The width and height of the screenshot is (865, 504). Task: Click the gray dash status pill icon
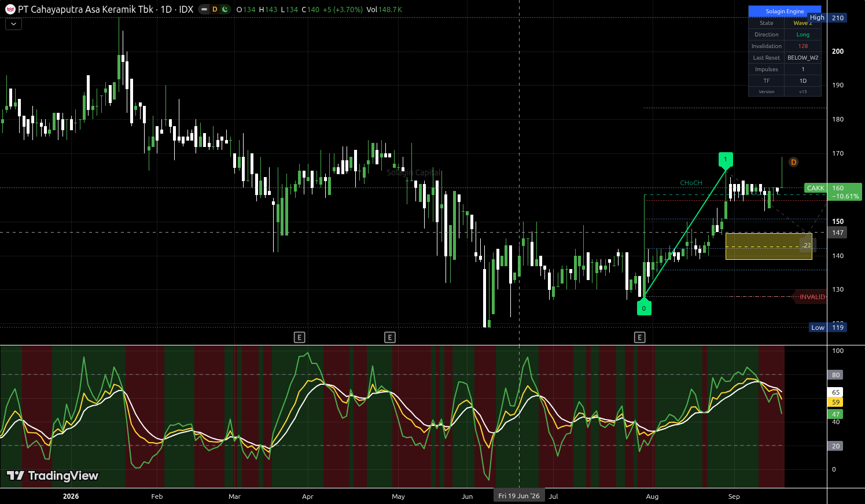click(x=204, y=9)
